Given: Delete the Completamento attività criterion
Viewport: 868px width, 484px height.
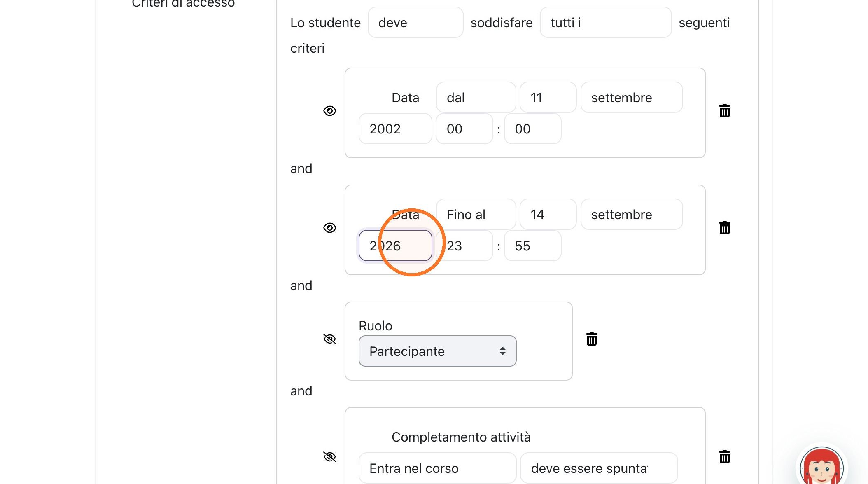Looking at the screenshot, I should click(x=724, y=457).
